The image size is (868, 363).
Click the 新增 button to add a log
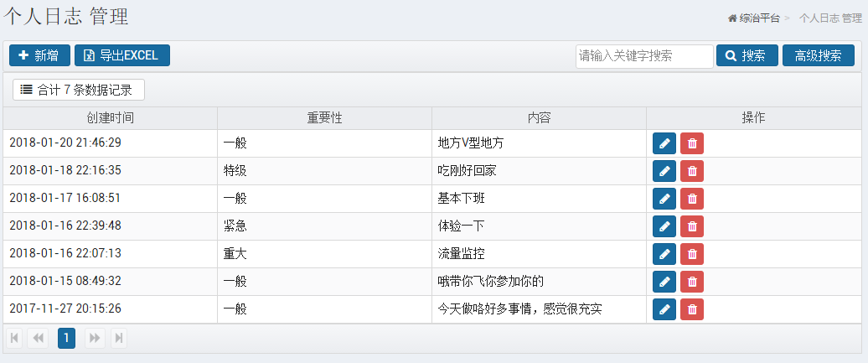point(40,55)
